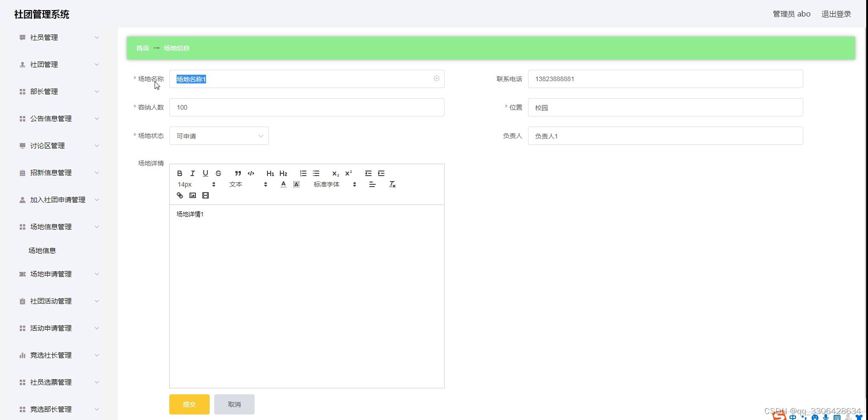Apply Heading 1 style
868x420 pixels.
(270, 173)
